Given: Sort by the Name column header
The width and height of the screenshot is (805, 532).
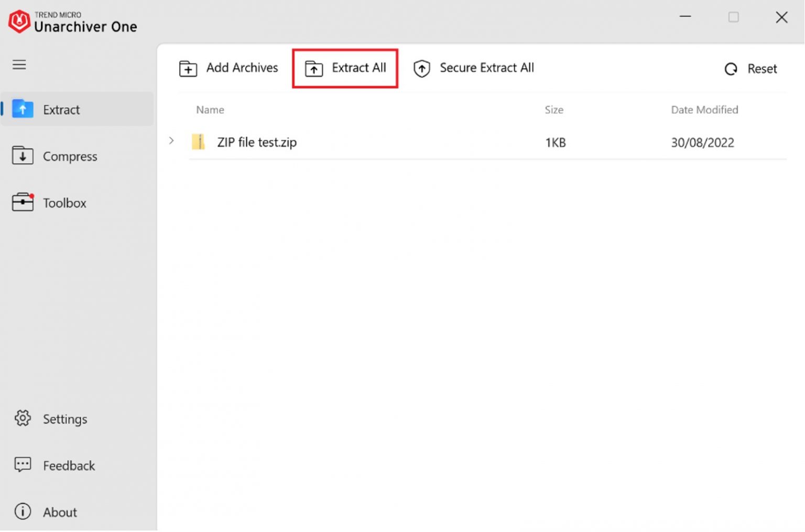Looking at the screenshot, I should (x=210, y=110).
